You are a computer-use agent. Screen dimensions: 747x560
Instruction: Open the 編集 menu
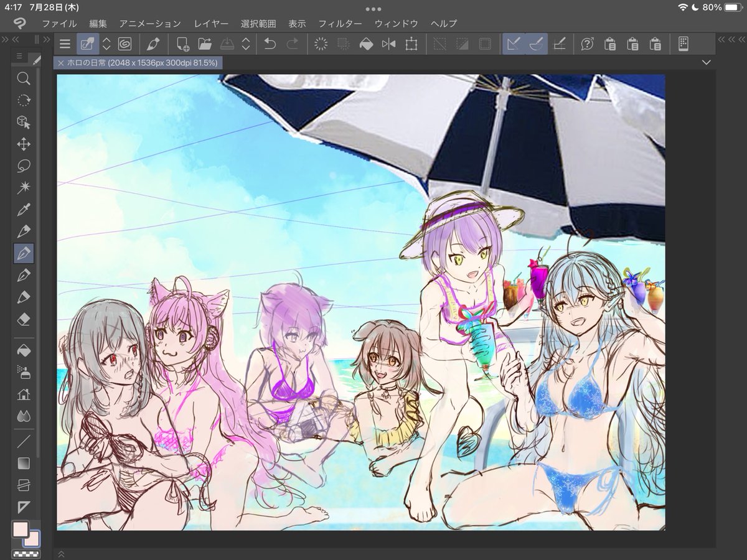pos(98,24)
